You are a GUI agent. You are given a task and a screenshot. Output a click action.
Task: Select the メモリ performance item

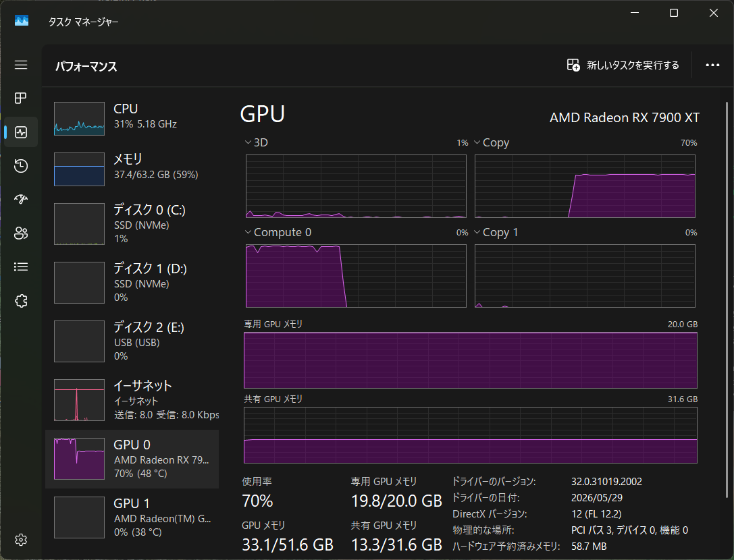coord(132,169)
